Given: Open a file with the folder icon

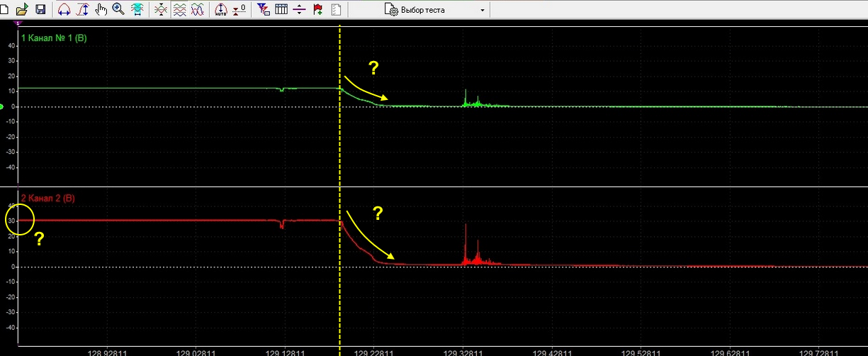Looking at the screenshot, I should 22,9.
